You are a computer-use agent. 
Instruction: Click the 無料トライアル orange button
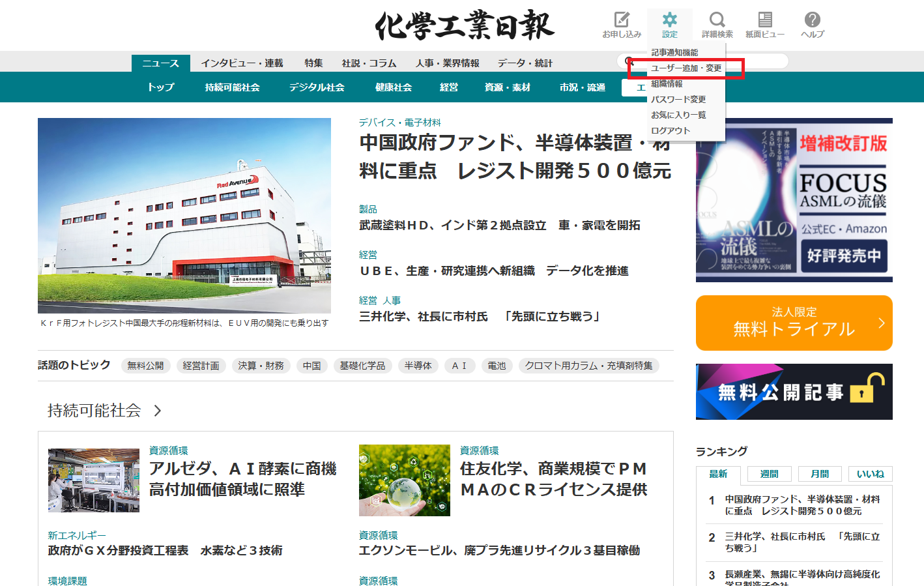coord(794,323)
